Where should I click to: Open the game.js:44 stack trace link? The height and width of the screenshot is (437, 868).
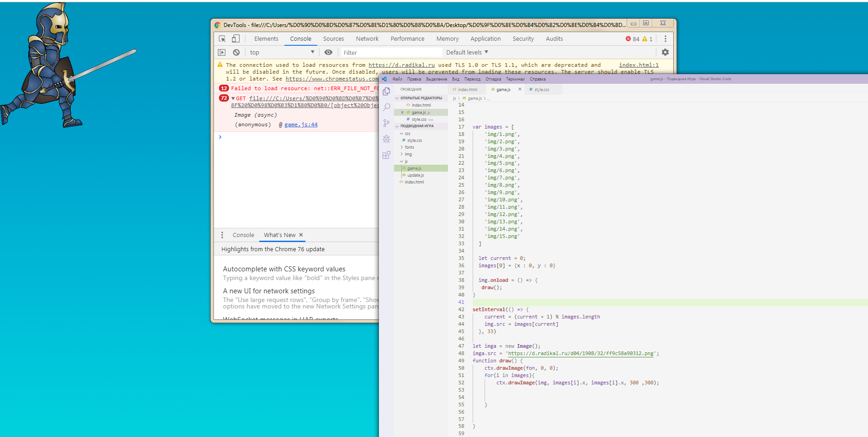301,124
